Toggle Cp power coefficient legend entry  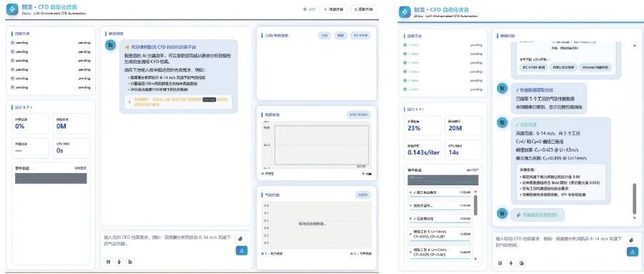click(x=360, y=253)
